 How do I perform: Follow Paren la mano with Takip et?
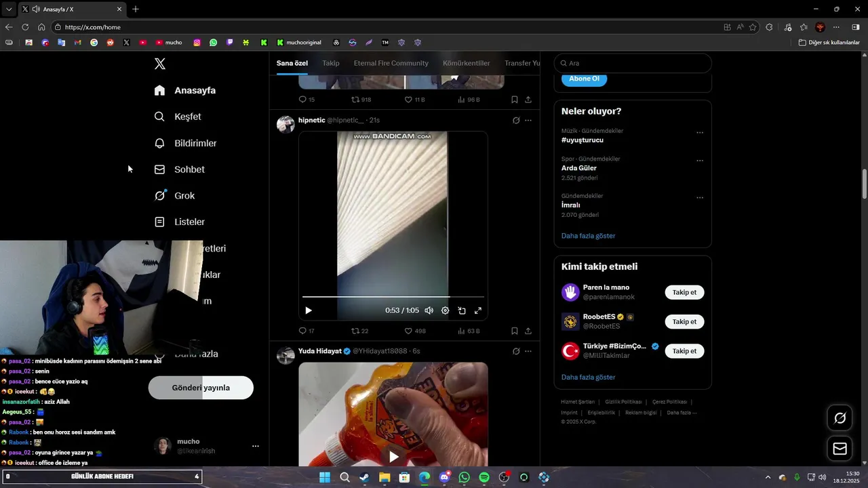pyautogui.click(x=684, y=292)
